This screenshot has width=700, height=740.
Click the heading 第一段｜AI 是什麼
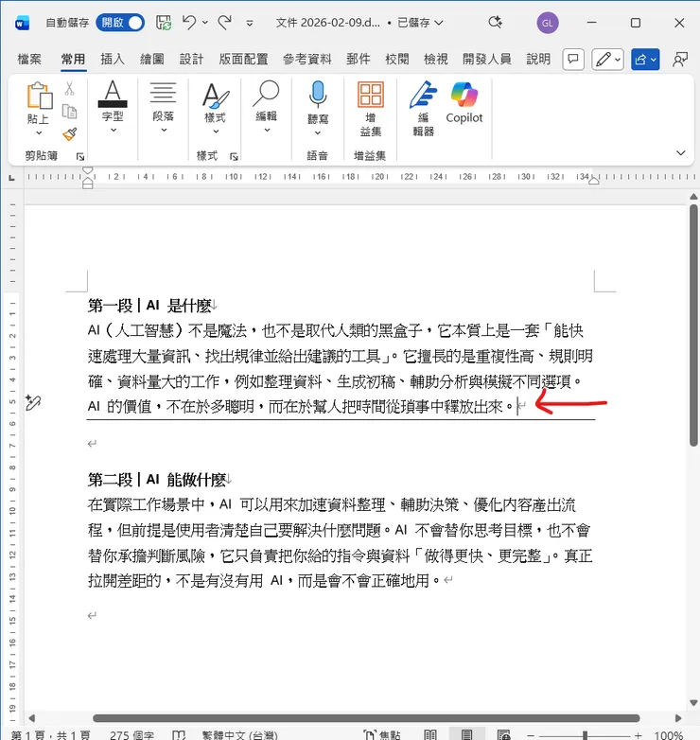149,306
